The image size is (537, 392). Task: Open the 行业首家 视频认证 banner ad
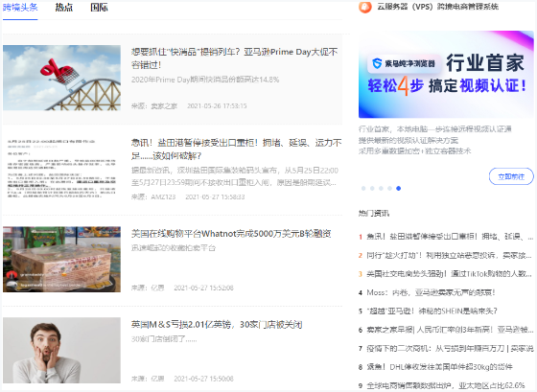[446, 75]
